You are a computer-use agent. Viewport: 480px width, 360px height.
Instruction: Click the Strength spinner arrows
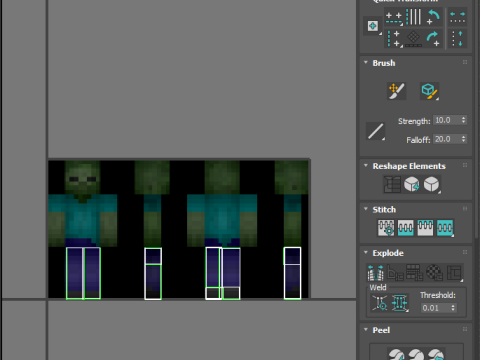[464, 120]
